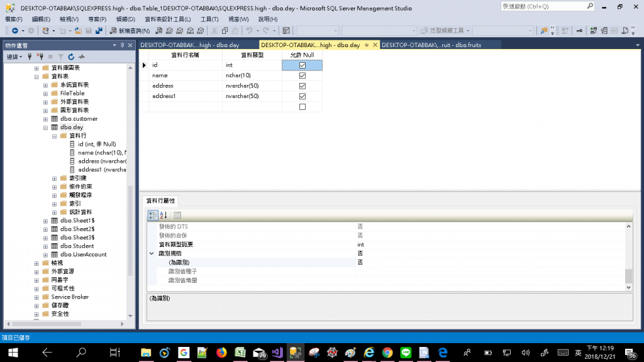Click the activity monitor icon in main toolbar
The height and width of the screenshot is (362, 644).
coord(286,31)
